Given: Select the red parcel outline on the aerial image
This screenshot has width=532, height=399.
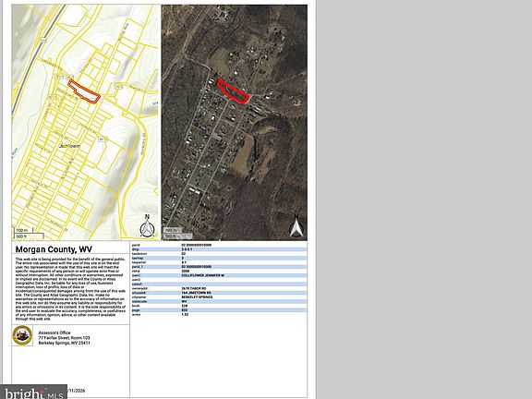Looking at the screenshot, I should 234,91.
